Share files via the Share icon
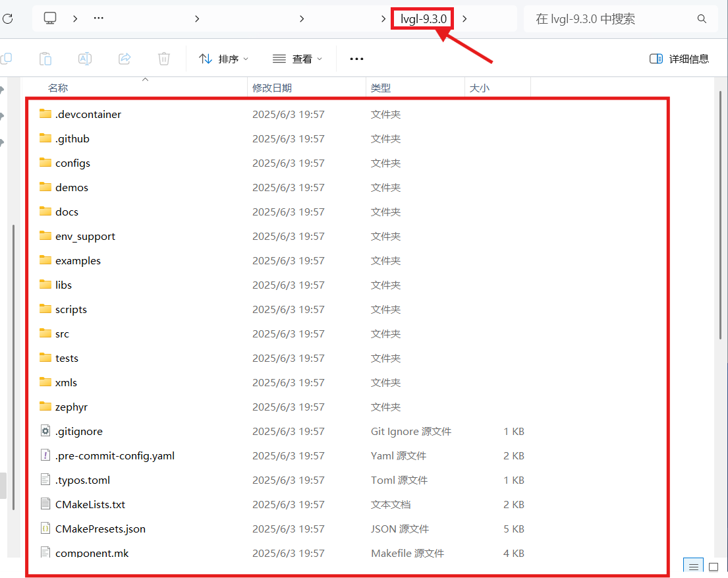This screenshot has height=578, width=728. pyautogui.click(x=124, y=59)
